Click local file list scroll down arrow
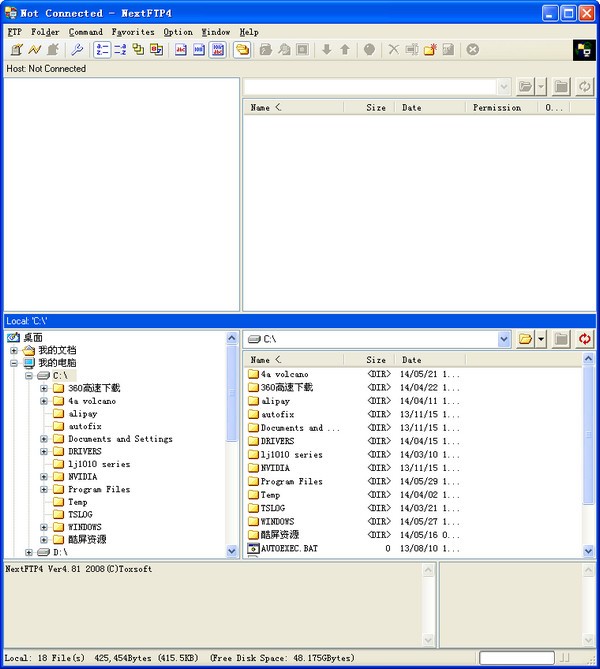The image size is (600, 669). pos(588,551)
